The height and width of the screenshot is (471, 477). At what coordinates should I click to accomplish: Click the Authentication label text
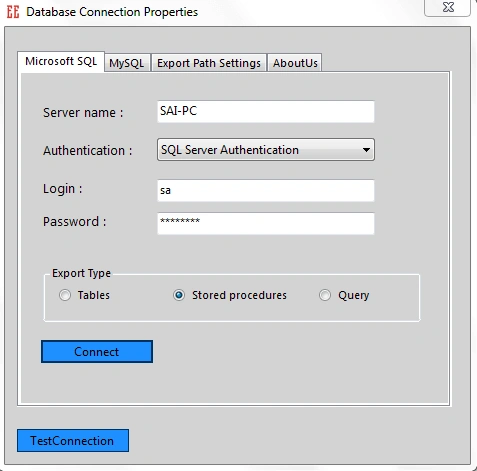coord(88,151)
